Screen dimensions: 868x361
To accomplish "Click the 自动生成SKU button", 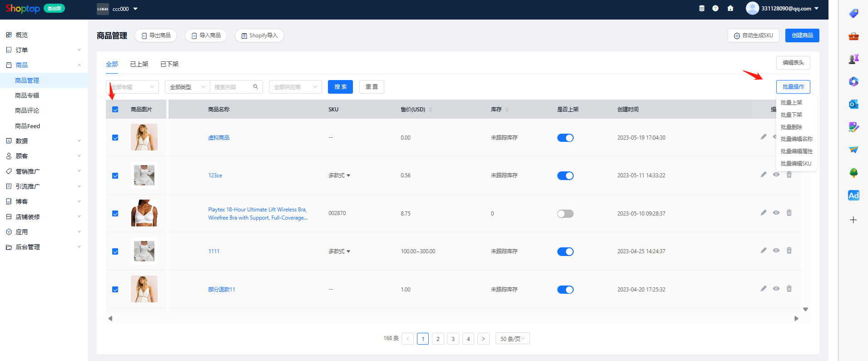I will tap(754, 35).
